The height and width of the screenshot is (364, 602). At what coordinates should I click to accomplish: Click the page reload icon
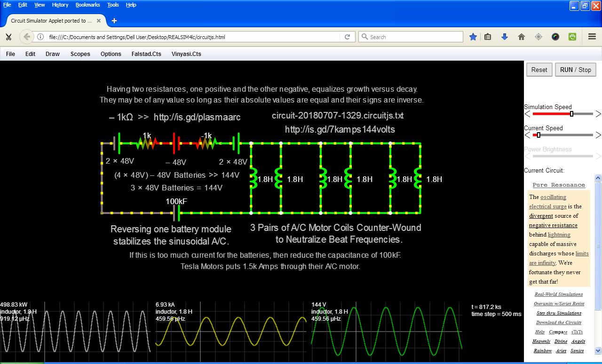[x=348, y=37]
